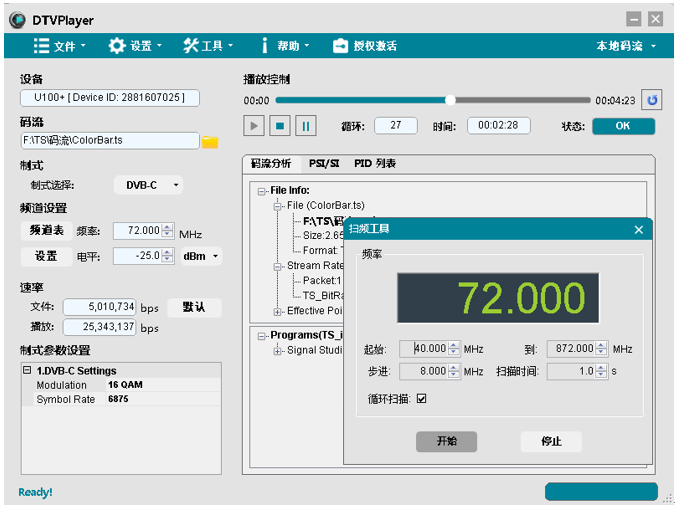
Task: Click the scan time 1.0 field
Action: tap(571, 371)
